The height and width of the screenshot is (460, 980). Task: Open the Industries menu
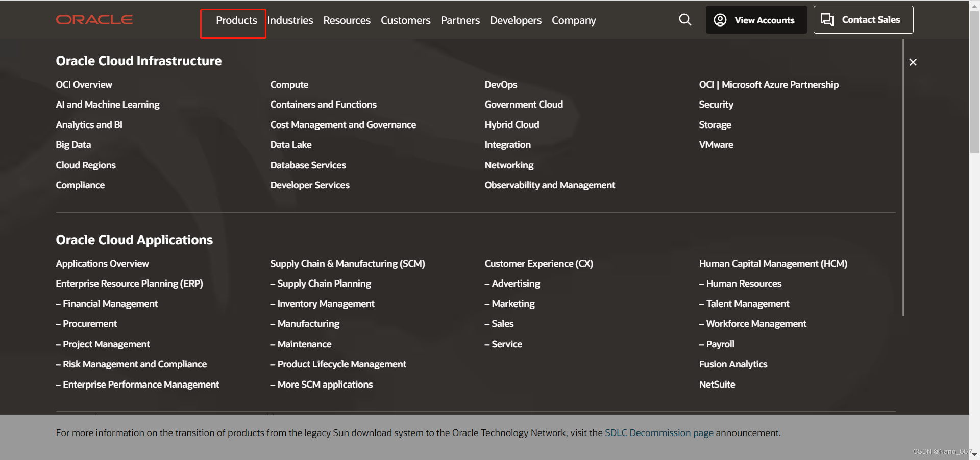click(290, 20)
